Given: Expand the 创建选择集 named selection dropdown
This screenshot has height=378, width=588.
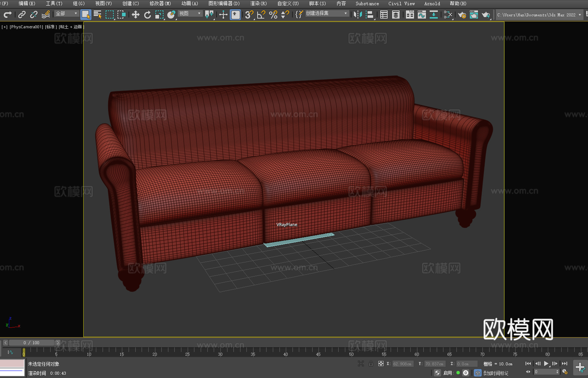Looking at the screenshot, I should click(x=327, y=13).
